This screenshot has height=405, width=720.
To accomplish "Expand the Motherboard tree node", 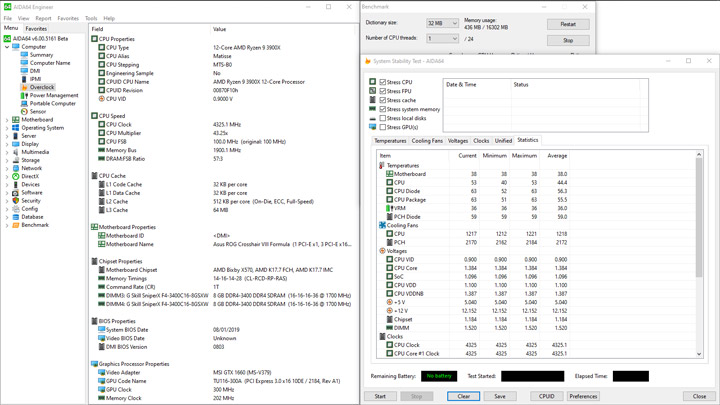I will click(x=7, y=120).
